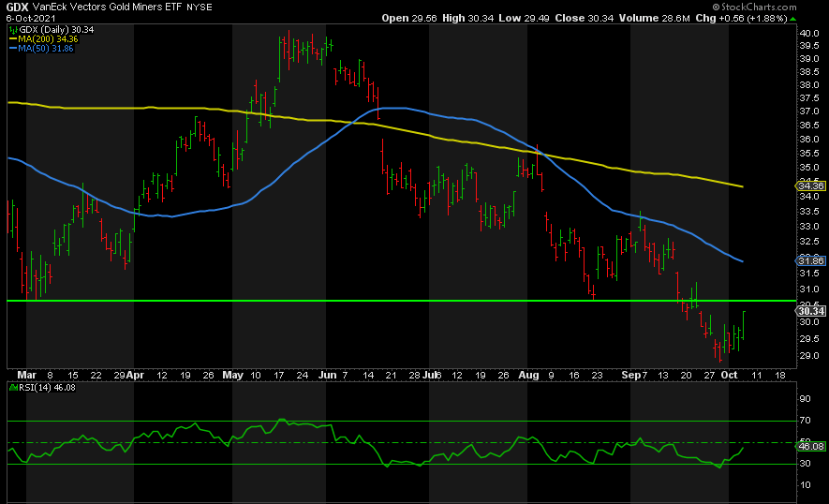Viewport: 829px width, 504px height.
Task: Click the 6-Oct-2021 date label
Action: click(31, 18)
